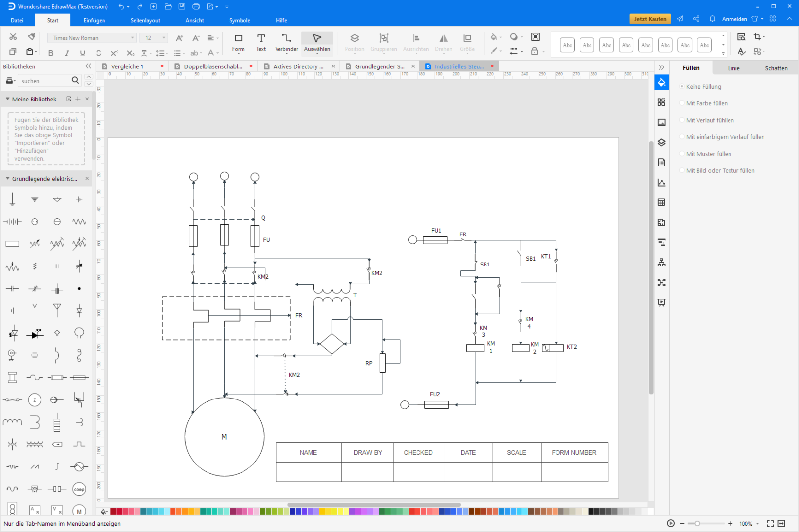Open the Times New Roman font dropdown
Viewport: 799px width, 532px height.
point(92,38)
